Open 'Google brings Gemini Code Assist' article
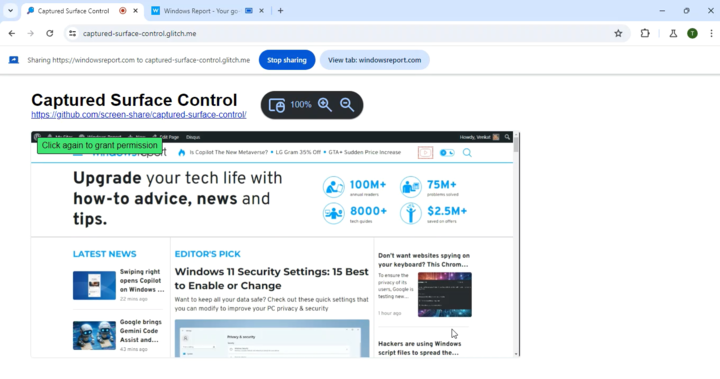Viewport: 720px width, 379px height. pos(141,331)
